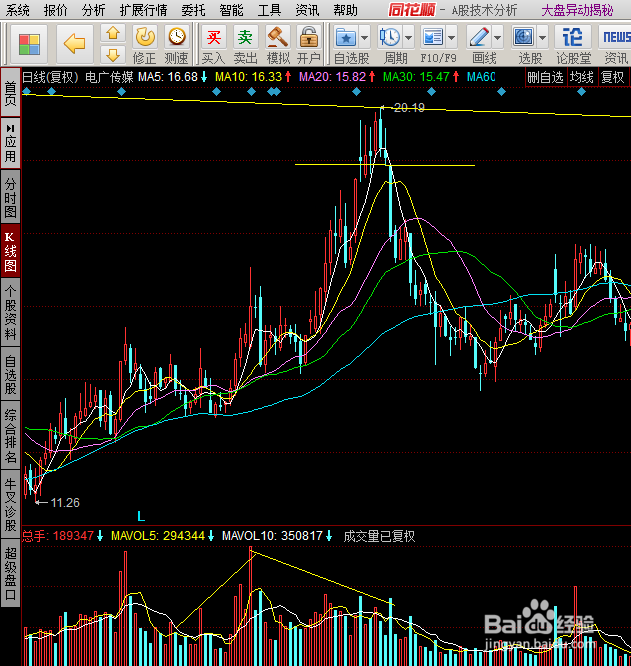631x666 pixels.
Task: Open the 扩展行情 menu
Action: point(144,10)
